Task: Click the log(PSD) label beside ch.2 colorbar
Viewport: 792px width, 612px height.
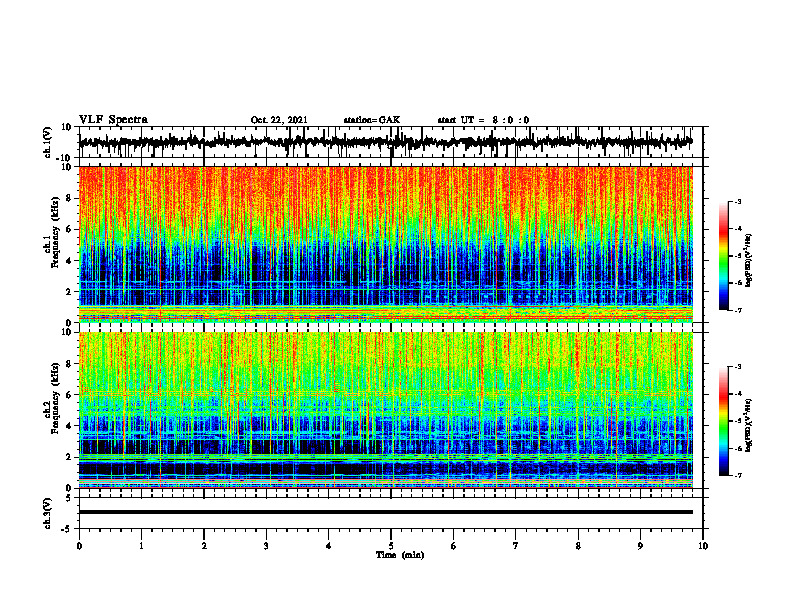Action: coord(749,426)
